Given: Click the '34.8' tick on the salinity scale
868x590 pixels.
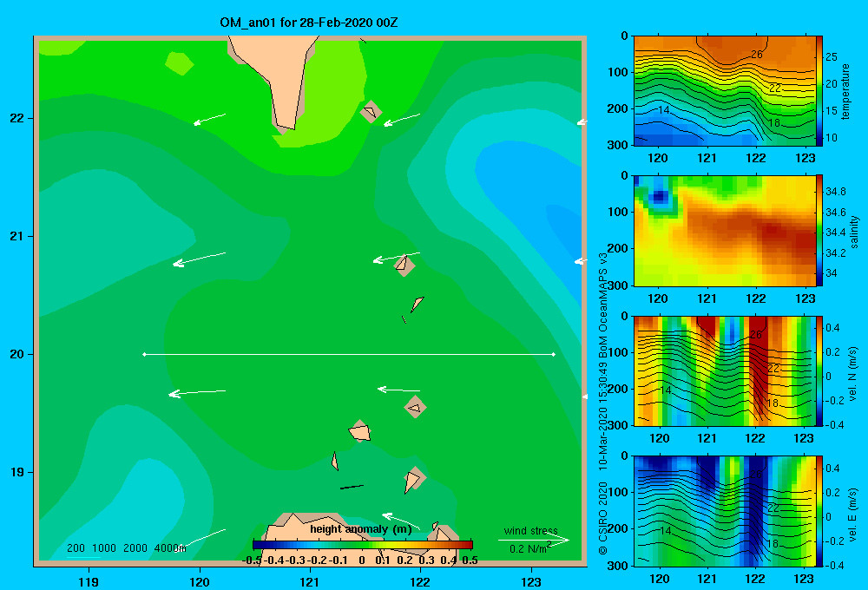Looking at the screenshot, I should (x=835, y=192).
